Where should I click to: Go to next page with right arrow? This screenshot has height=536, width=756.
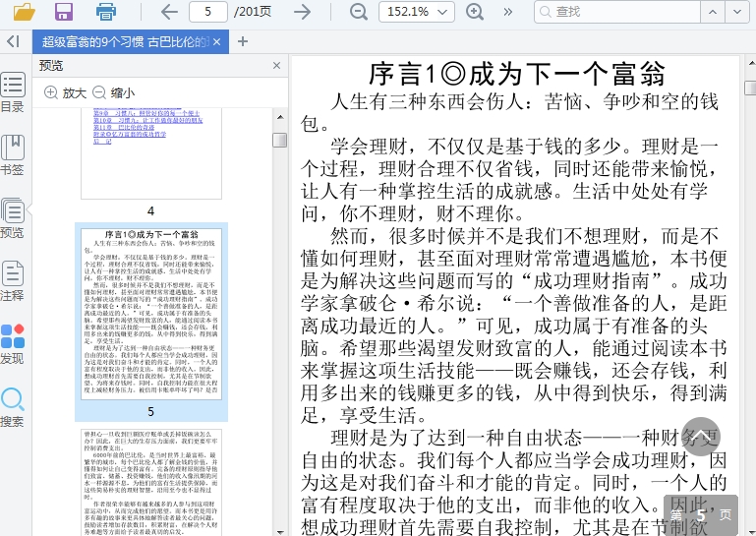[x=303, y=12]
